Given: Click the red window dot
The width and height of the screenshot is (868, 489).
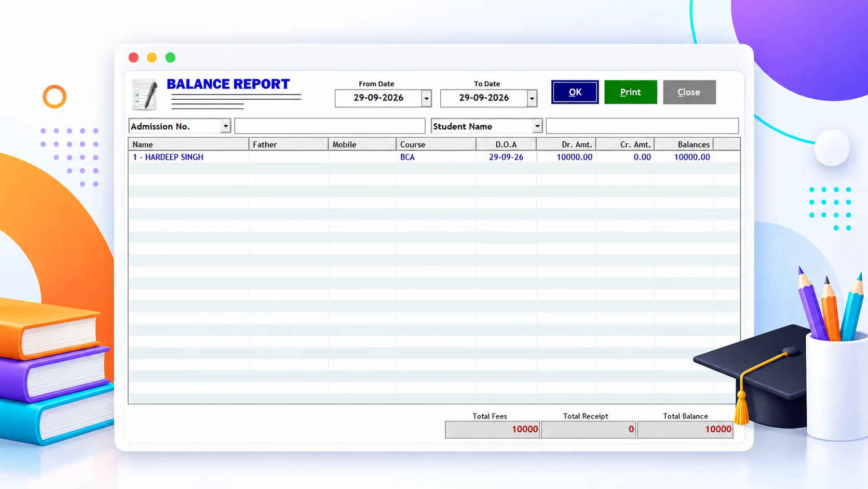Looking at the screenshot, I should pyautogui.click(x=133, y=57).
